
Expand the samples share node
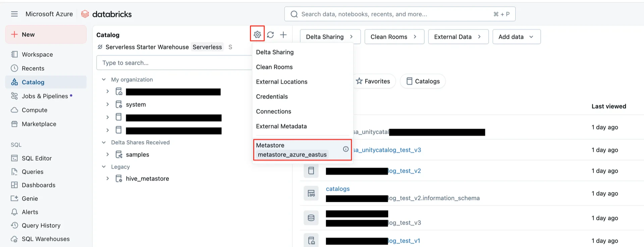click(108, 155)
